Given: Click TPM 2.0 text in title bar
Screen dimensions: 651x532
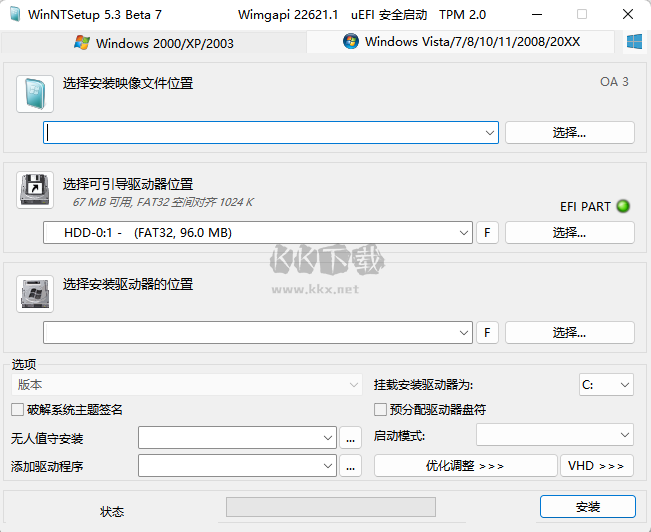Looking at the screenshot, I should 463,15.
